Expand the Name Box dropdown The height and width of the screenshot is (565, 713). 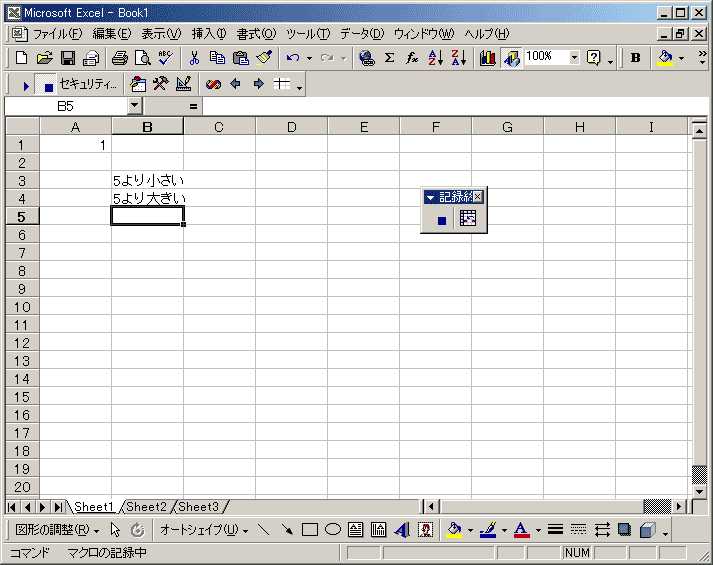click(x=134, y=106)
